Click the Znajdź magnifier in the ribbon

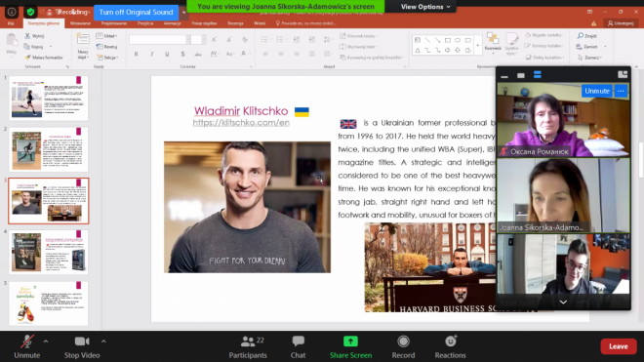(x=581, y=36)
